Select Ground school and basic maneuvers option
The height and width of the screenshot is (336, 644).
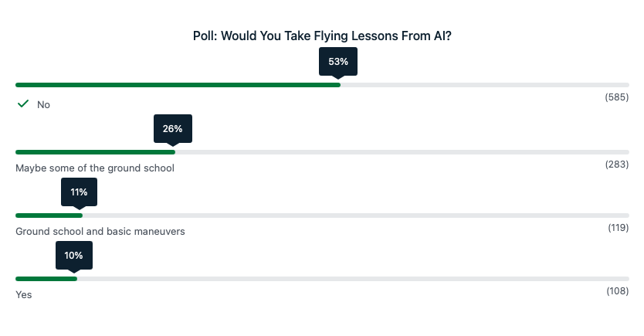pyautogui.click(x=100, y=231)
